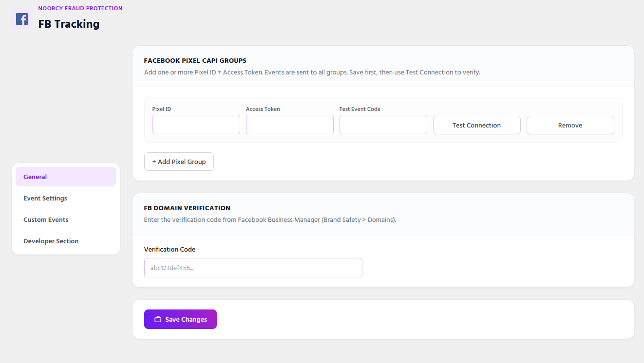This screenshot has height=363, width=644.
Task: Click the FB Tracking page title
Action: (69, 24)
